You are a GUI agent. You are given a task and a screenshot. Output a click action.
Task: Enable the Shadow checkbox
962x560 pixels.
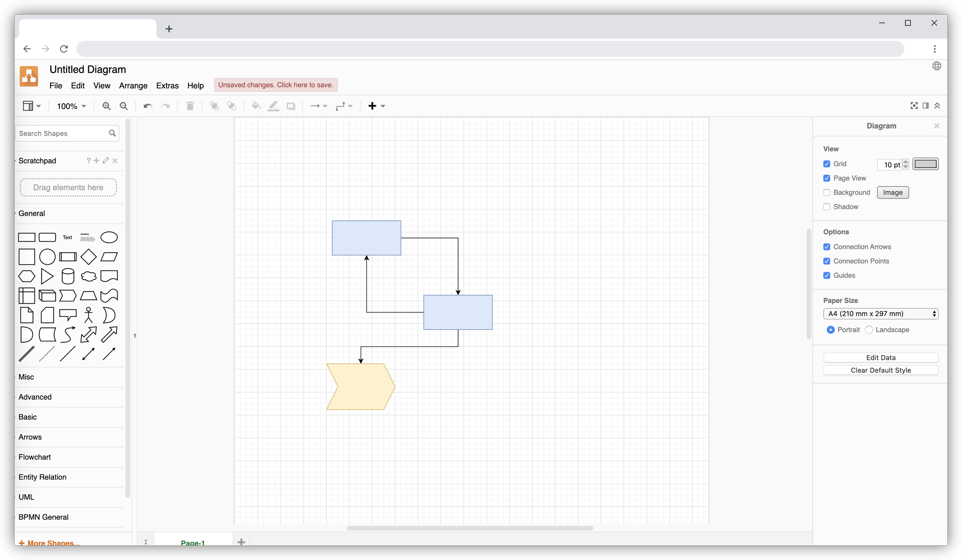point(827,207)
